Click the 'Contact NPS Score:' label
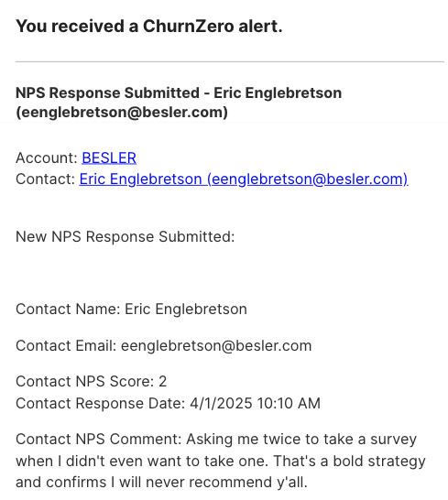 (85, 381)
